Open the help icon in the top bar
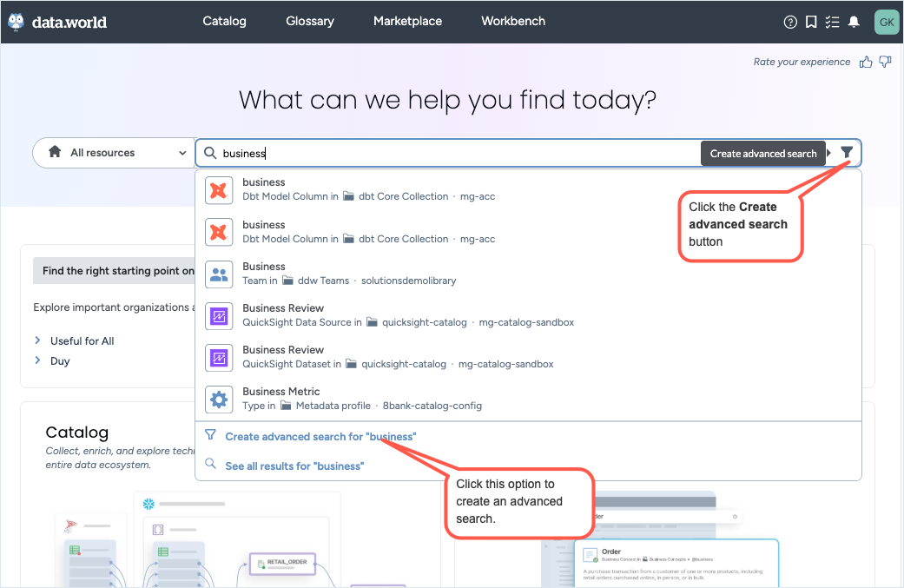904x588 pixels. (x=790, y=22)
